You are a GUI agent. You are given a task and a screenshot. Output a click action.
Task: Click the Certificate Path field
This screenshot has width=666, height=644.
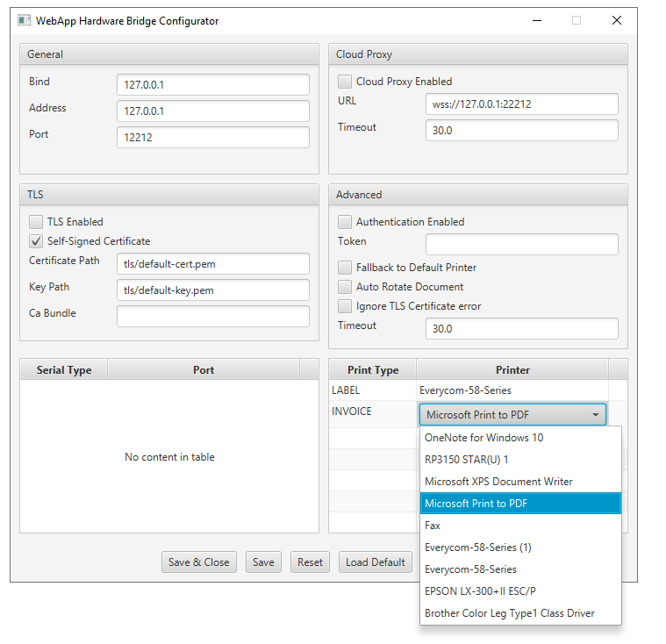click(x=213, y=264)
